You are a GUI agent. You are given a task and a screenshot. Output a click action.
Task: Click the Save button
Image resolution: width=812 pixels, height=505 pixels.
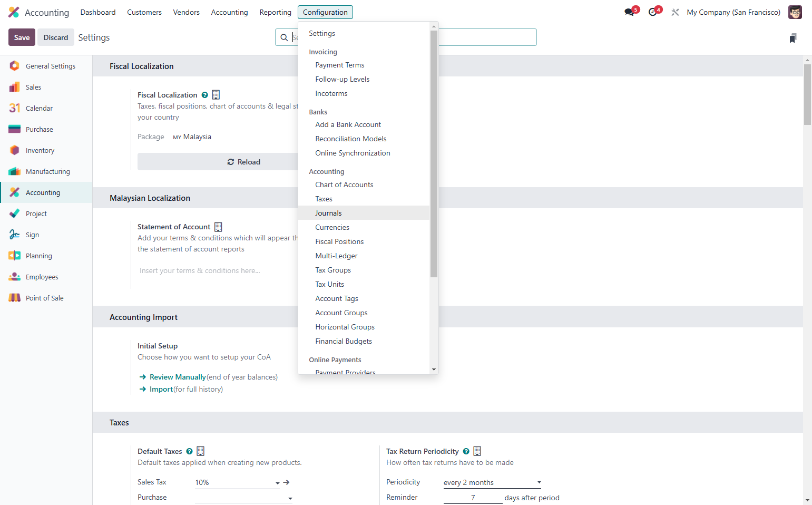tap(22, 37)
